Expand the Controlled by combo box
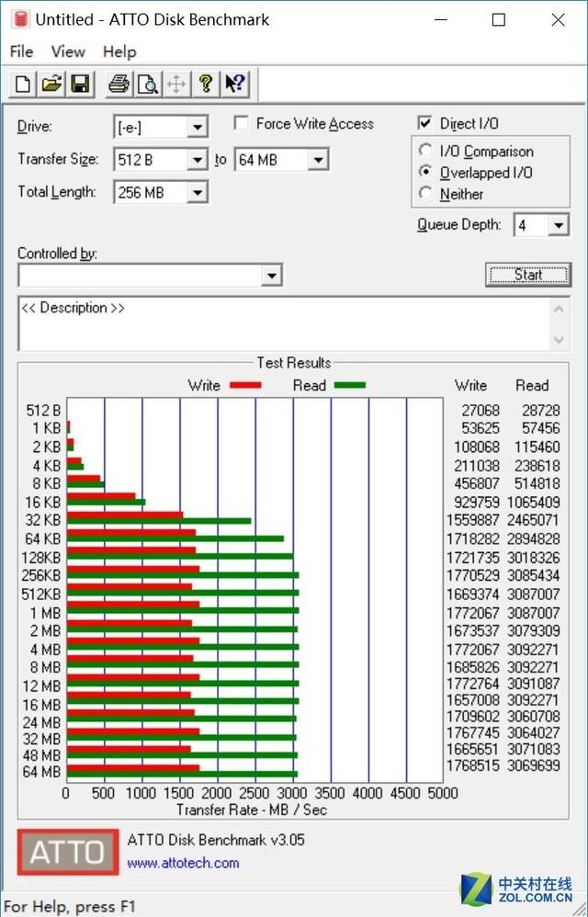Viewport: 588px width, 917px height. click(x=271, y=276)
